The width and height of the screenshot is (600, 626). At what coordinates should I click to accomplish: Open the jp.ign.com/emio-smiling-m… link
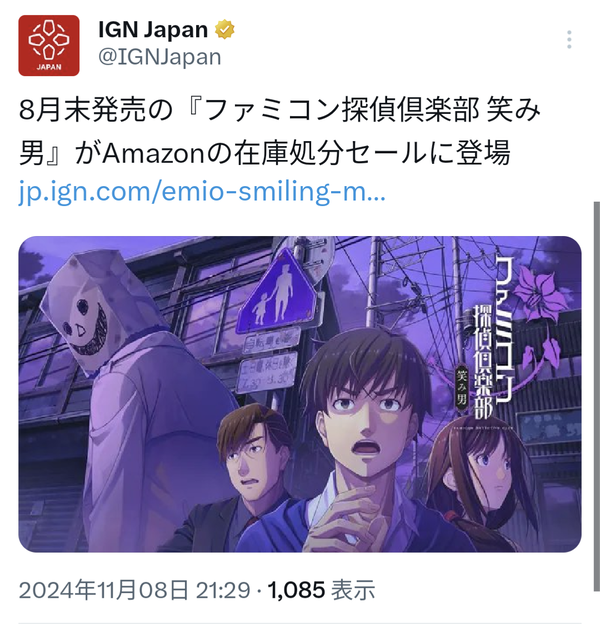point(202,191)
